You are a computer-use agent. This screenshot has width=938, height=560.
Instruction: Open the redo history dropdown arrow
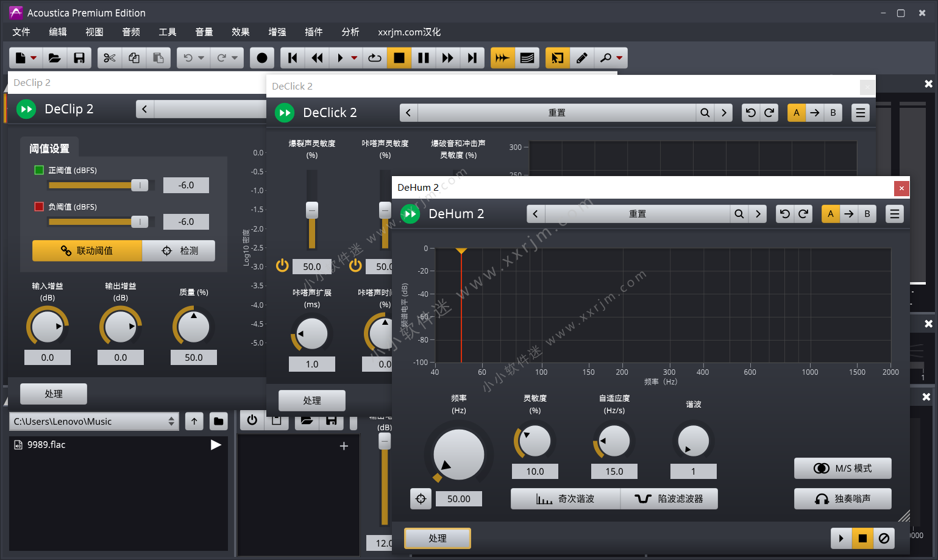click(235, 58)
